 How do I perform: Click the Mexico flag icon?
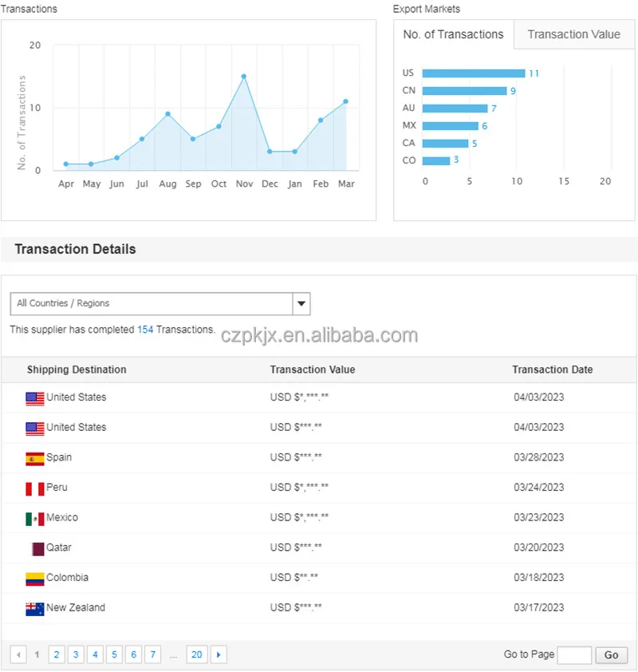pos(34,519)
